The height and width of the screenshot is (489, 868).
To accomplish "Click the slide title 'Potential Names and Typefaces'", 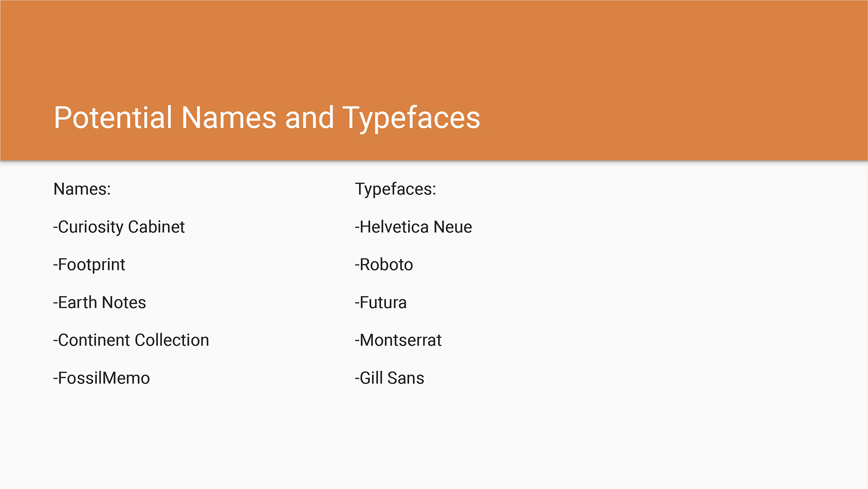I will tap(267, 119).
